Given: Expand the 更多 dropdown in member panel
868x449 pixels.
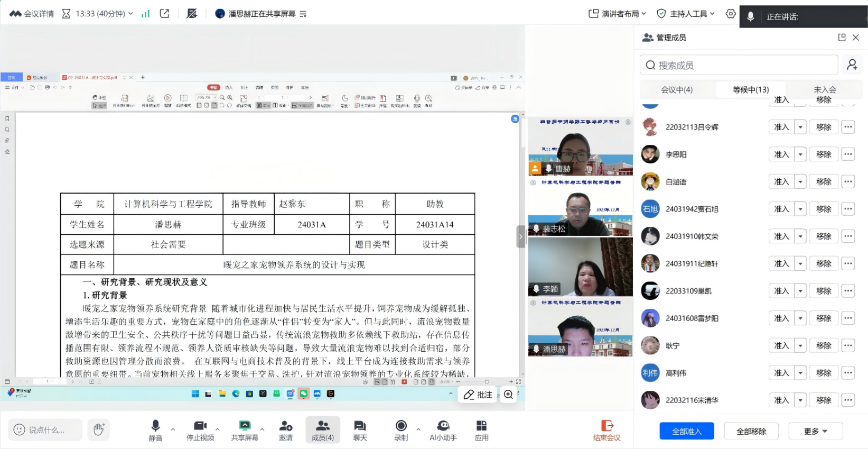Looking at the screenshot, I should click(815, 431).
